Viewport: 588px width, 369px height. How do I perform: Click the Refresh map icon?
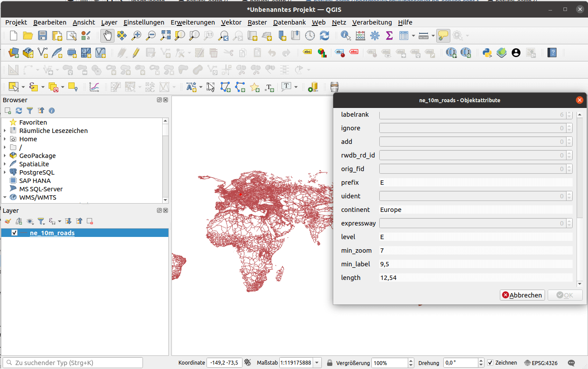(324, 36)
